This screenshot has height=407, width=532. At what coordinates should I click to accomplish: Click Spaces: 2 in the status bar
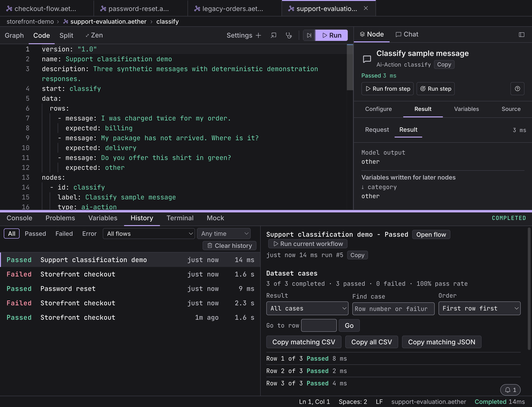click(x=353, y=401)
